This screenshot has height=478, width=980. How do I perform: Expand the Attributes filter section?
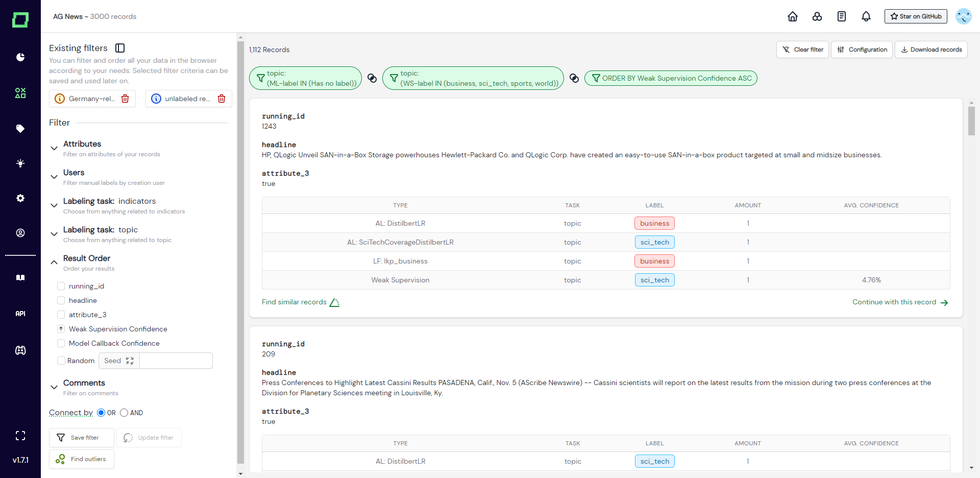pyautogui.click(x=54, y=148)
